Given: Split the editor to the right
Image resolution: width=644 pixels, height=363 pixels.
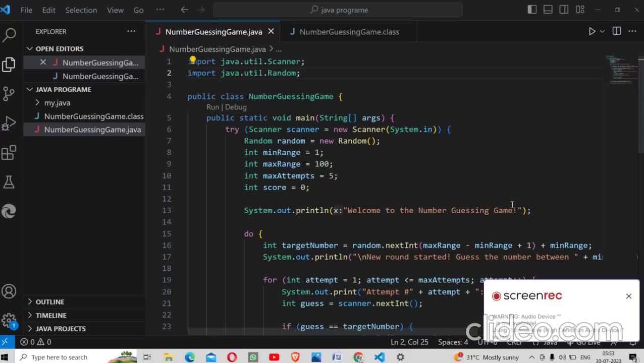Looking at the screenshot, I should click(616, 31).
